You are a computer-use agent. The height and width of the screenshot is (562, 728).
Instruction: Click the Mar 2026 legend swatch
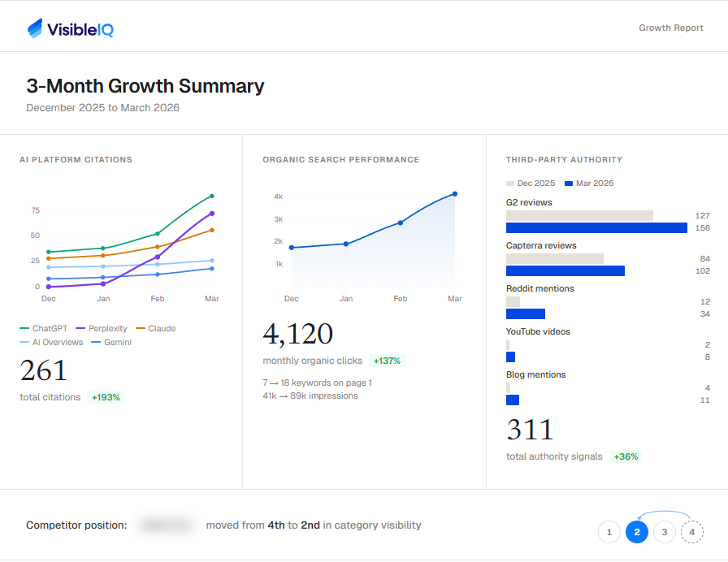pyautogui.click(x=568, y=184)
